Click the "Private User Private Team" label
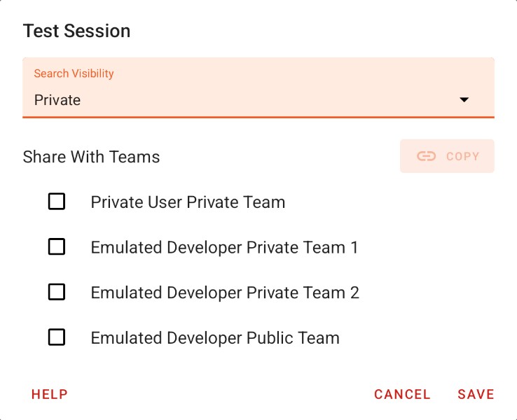This screenshot has width=517, height=420. pos(188,202)
